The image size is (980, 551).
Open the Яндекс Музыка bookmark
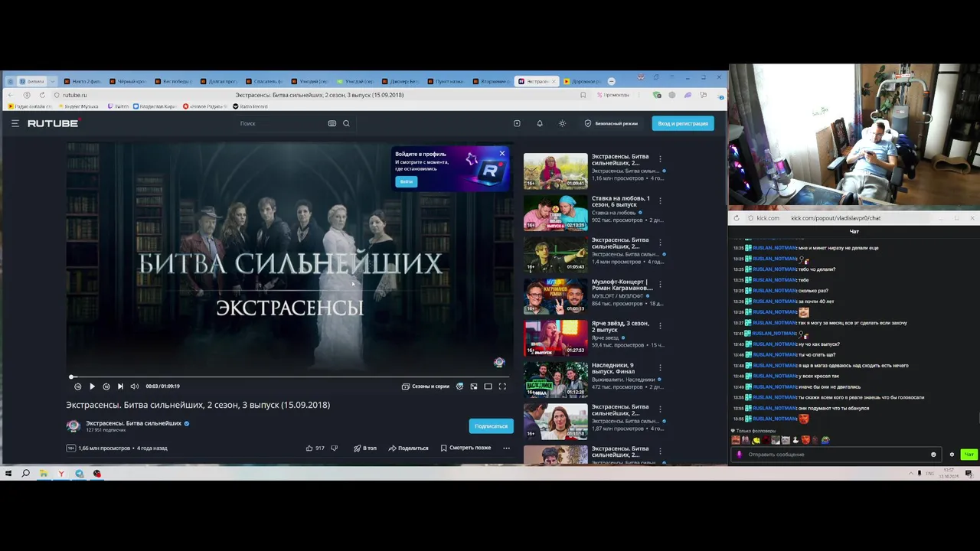tap(77, 106)
